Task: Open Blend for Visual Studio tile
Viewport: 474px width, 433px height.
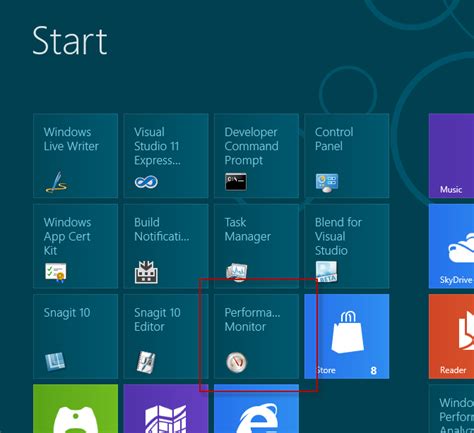Action: pyautogui.click(x=347, y=246)
